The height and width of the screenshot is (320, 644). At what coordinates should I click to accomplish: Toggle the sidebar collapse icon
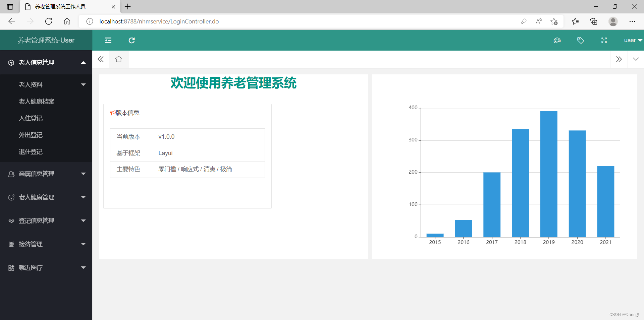pyautogui.click(x=108, y=41)
